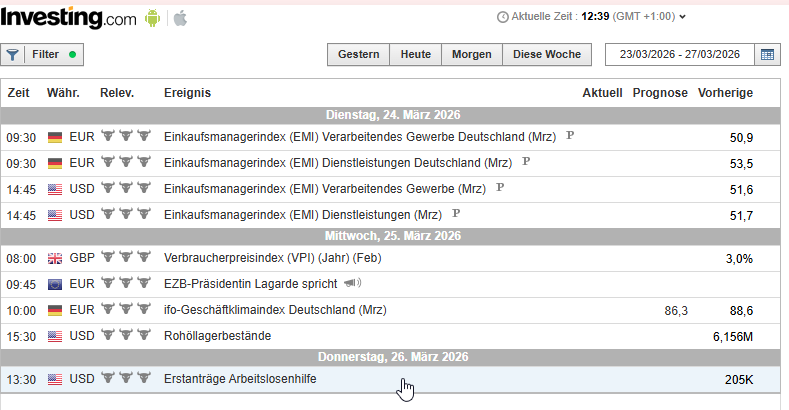
Task: Click the Vorherige column header
Action: coord(725,93)
